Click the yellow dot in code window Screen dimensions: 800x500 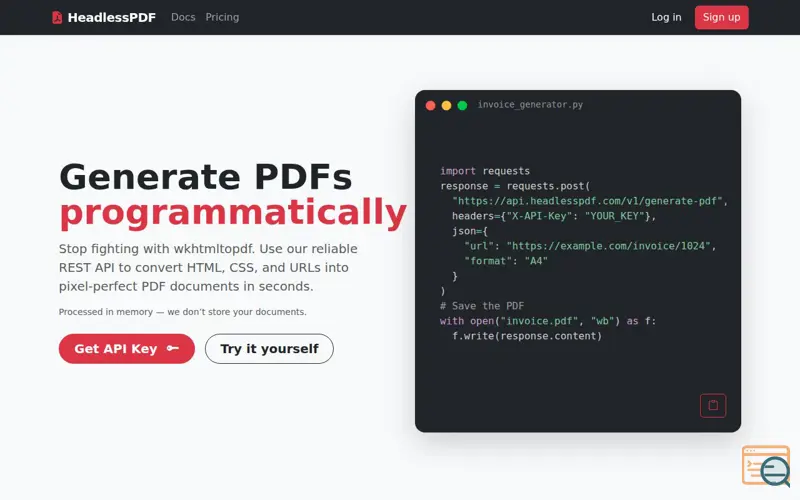[446, 105]
